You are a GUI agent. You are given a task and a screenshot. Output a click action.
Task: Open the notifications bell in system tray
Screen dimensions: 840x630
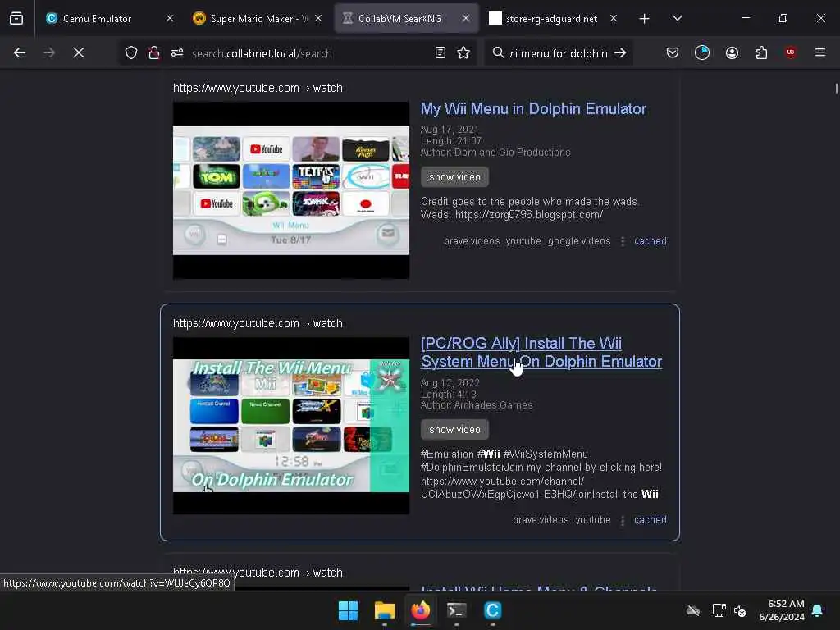(817, 610)
